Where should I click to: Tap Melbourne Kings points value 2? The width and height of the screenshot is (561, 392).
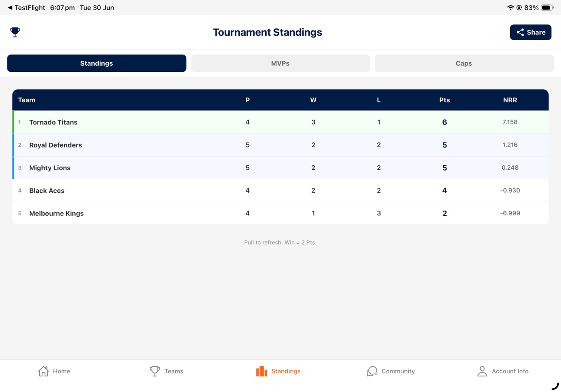tap(444, 213)
